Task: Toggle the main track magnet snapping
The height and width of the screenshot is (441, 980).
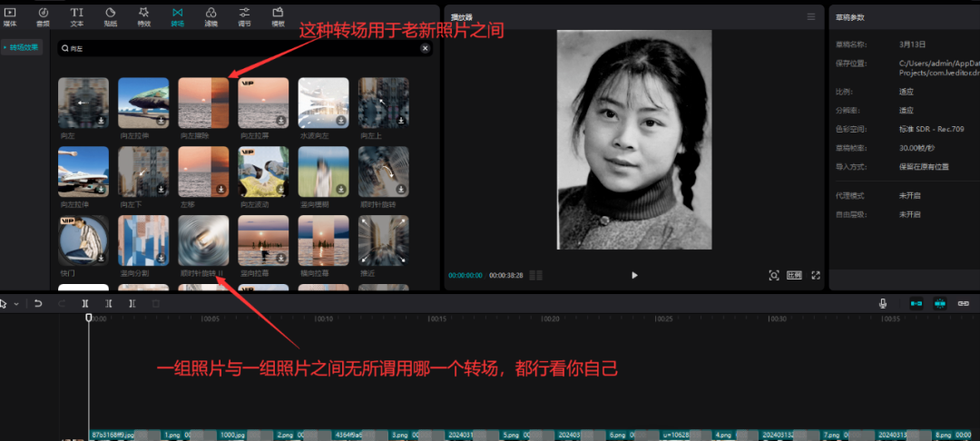Action: (x=916, y=303)
